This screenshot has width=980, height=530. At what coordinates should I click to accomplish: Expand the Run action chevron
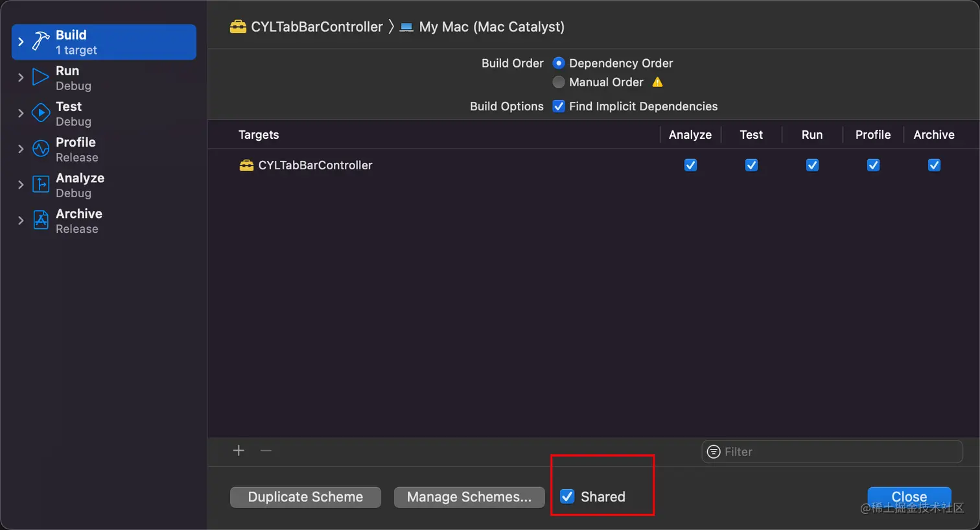click(21, 77)
